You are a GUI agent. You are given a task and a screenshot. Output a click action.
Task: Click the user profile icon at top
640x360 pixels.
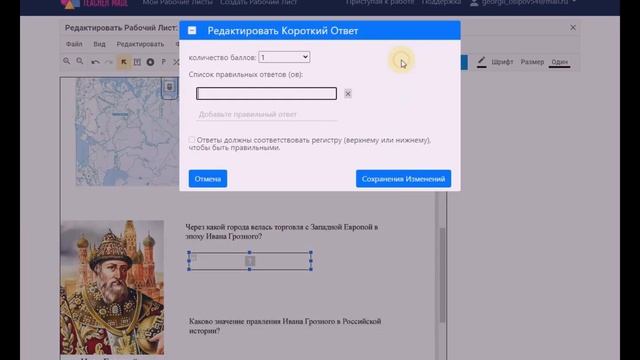tap(474, 3)
